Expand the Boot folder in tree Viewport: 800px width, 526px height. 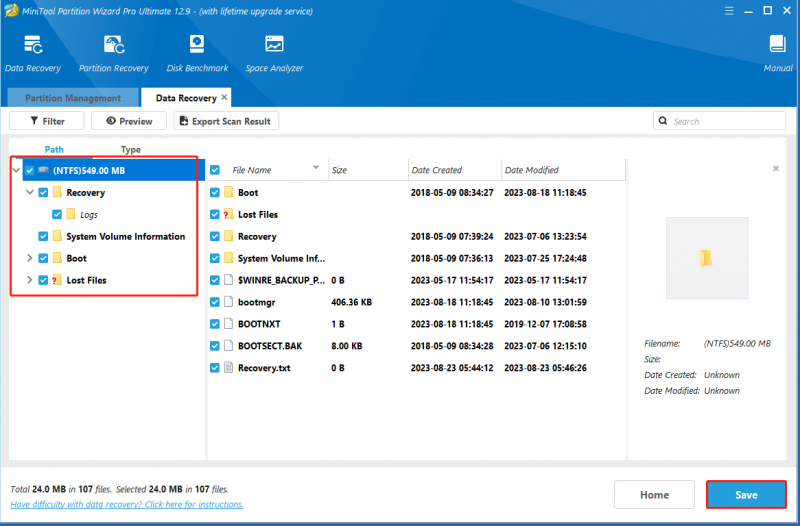30,258
